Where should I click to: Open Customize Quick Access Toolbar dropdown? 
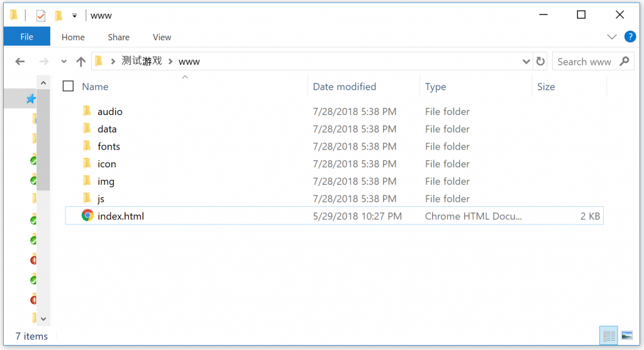[x=74, y=16]
